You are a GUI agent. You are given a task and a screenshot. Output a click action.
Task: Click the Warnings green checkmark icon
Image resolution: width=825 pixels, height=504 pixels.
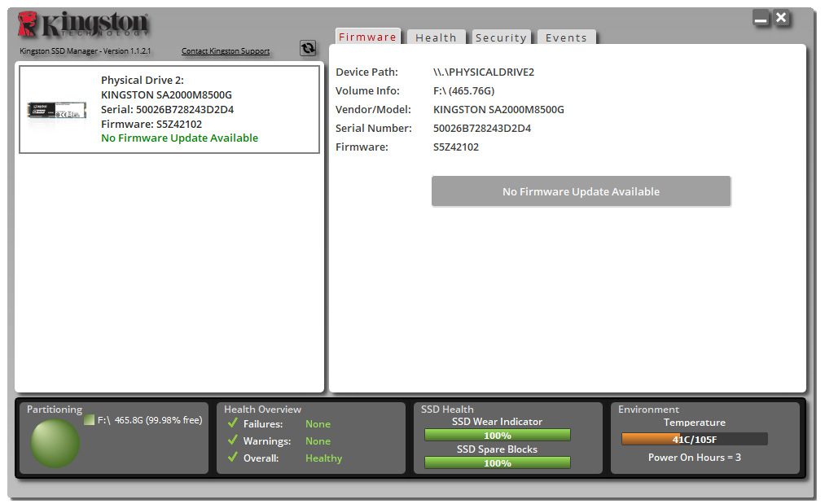233,440
